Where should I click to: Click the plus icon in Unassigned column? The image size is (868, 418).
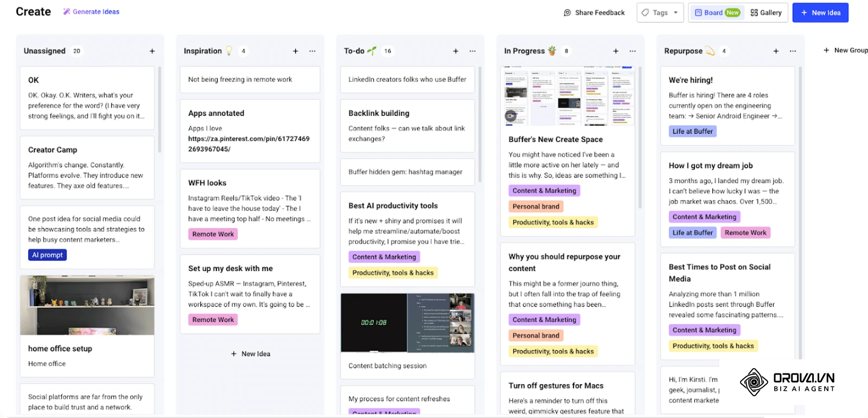(x=152, y=51)
